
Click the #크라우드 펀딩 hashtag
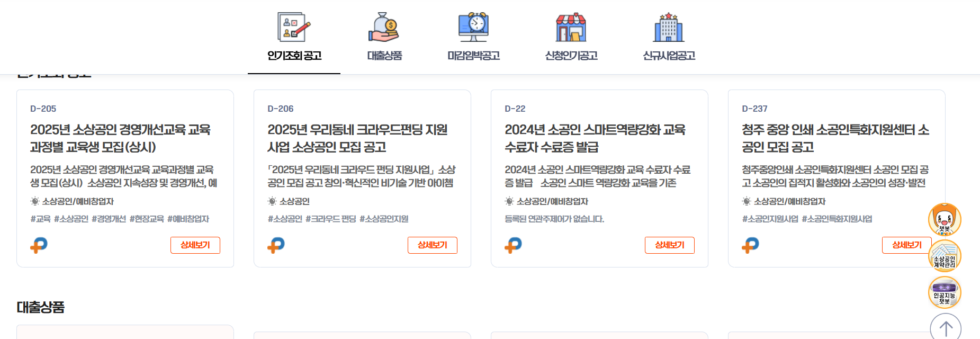click(330, 219)
